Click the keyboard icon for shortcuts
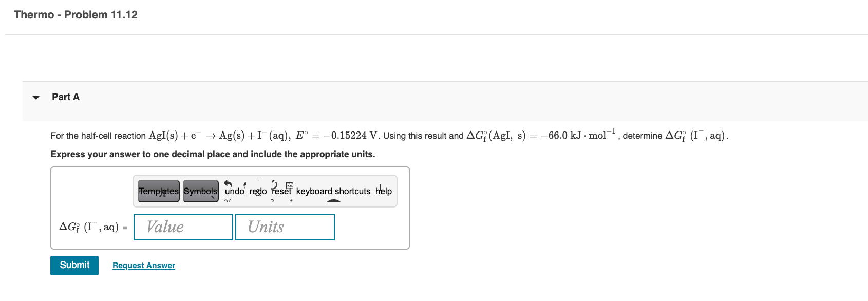This screenshot has height=301, width=868. [289, 186]
